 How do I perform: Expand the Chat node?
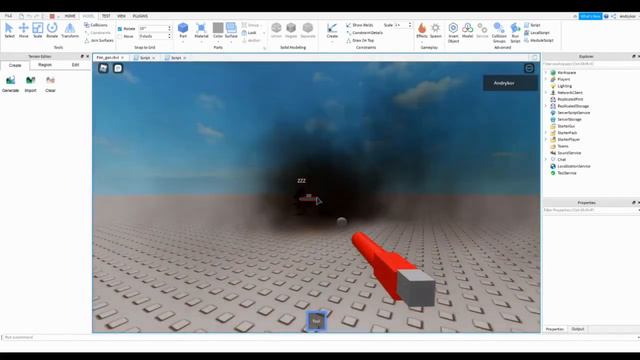(x=546, y=160)
